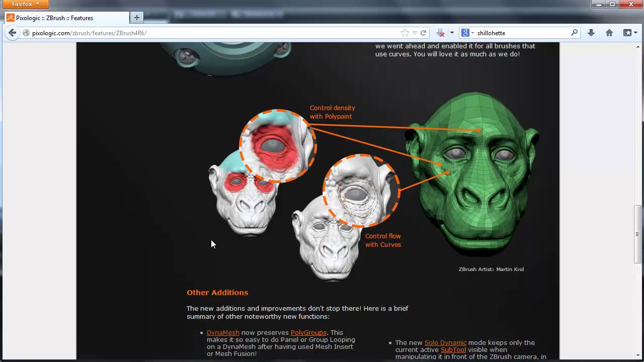Open the URL history dropdown arrow
The image size is (644, 362).
pyautogui.click(x=415, y=33)
